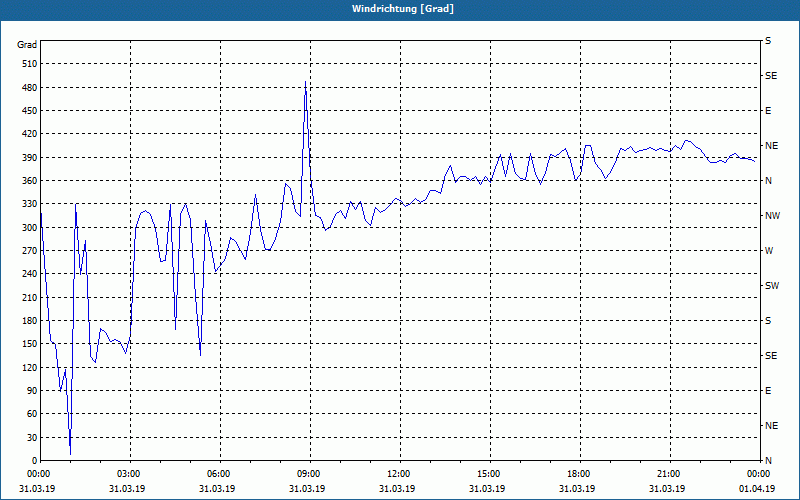This screenshot has height=500, width=800.
Task: Click the 31.03.19 date beneath 18:00
Action: [x=577, y=489]
